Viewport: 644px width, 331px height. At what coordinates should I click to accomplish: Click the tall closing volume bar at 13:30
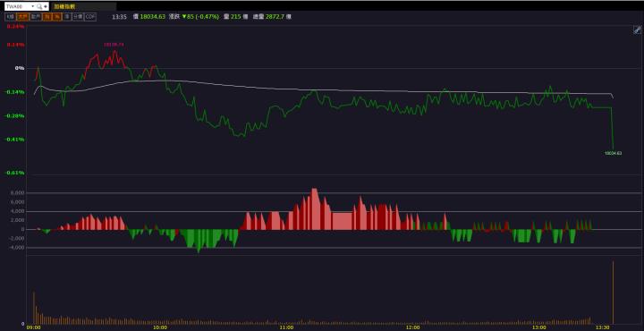613,292
